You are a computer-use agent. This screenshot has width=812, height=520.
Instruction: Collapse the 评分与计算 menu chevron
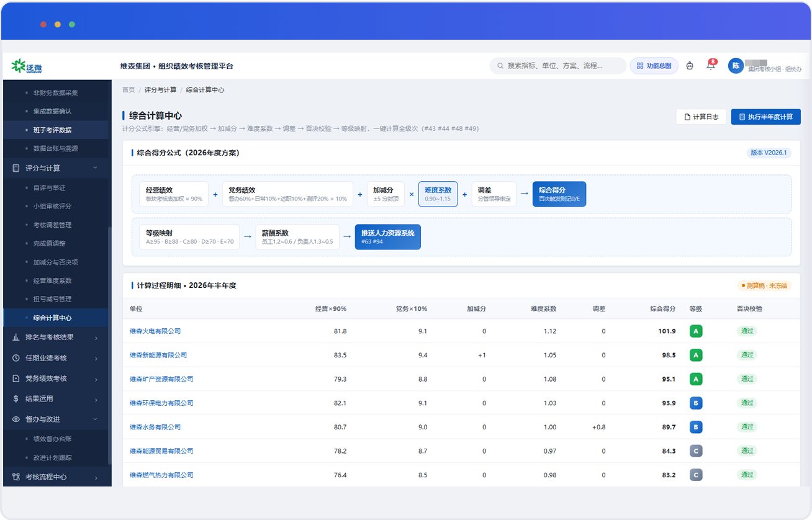tap(95, 168)
